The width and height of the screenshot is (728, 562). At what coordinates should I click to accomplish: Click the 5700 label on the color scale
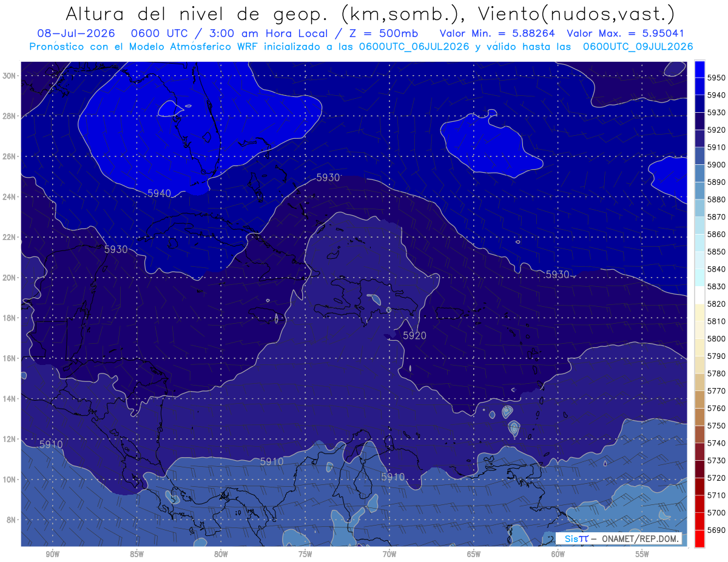pos(716,513)
